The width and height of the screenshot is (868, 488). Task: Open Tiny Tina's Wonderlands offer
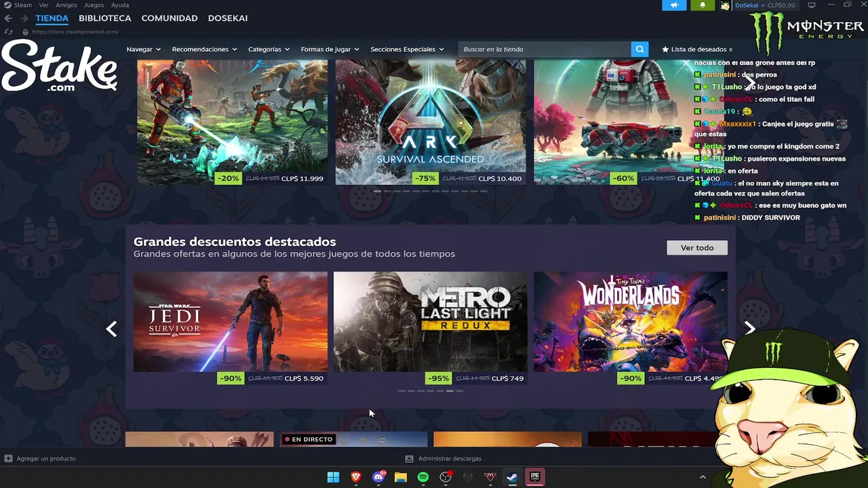click(x=631, y=322)
